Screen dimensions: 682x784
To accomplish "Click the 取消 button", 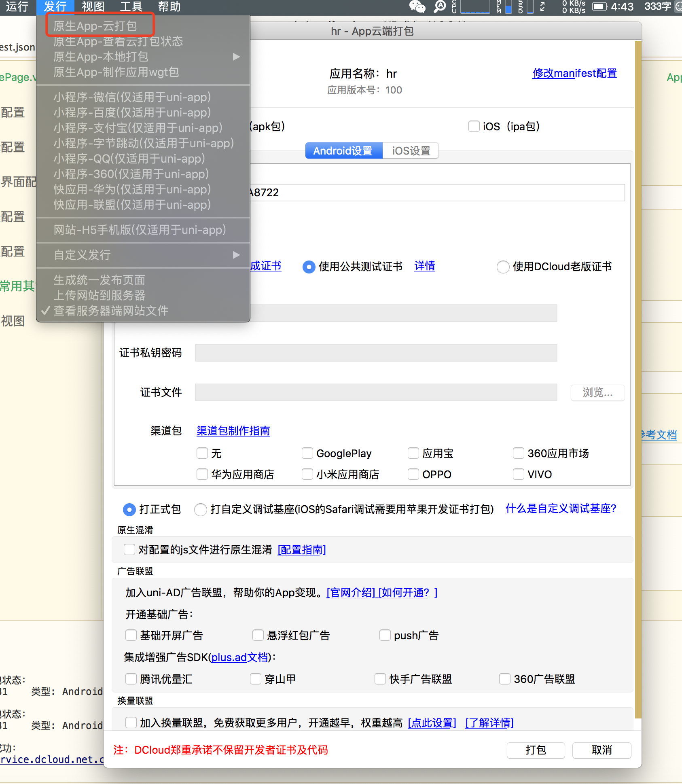I will [602, 750].
